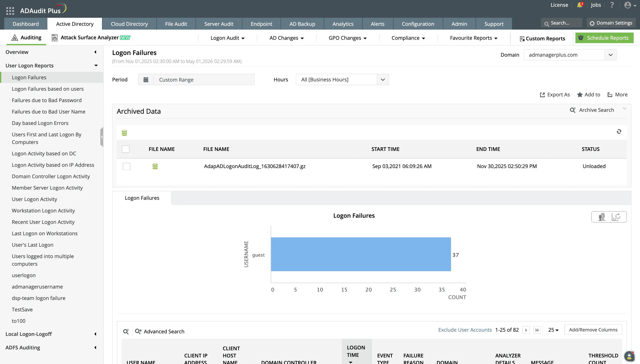The image size is (640, 364).
Task: Jump to last page of results
Action: pos(537,330)
